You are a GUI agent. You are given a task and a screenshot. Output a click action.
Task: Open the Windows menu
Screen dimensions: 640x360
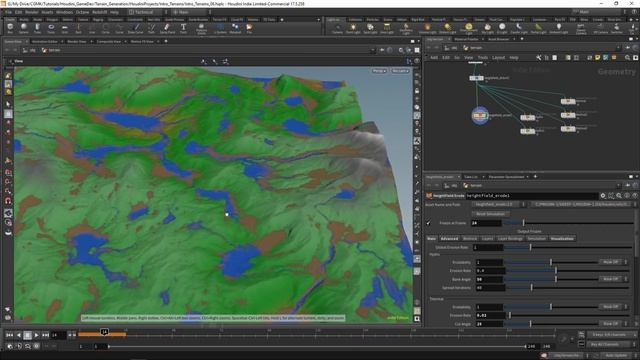pos(64,12)
